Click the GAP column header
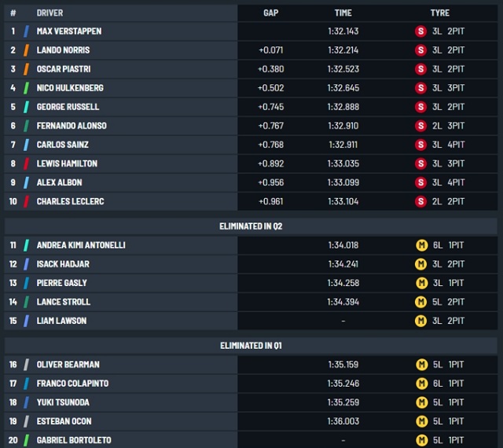This screenshot has width=503, height=448. pos(270,13)
